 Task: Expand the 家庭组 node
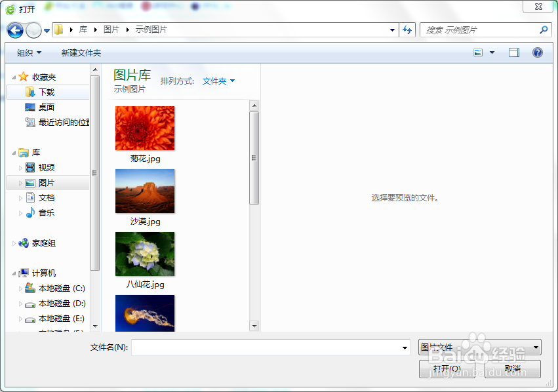click(14, 244)
